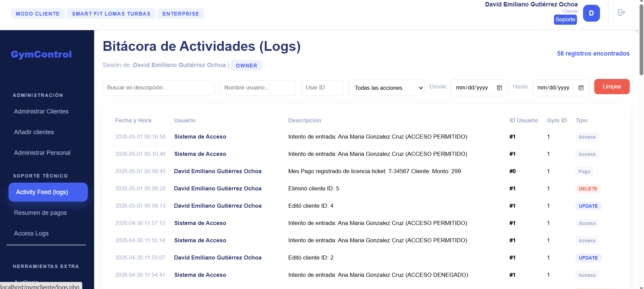The height and width of the screenshot is (289, 644).
Task: Click the 'Tipo' column header
Action: coord(581,120)
